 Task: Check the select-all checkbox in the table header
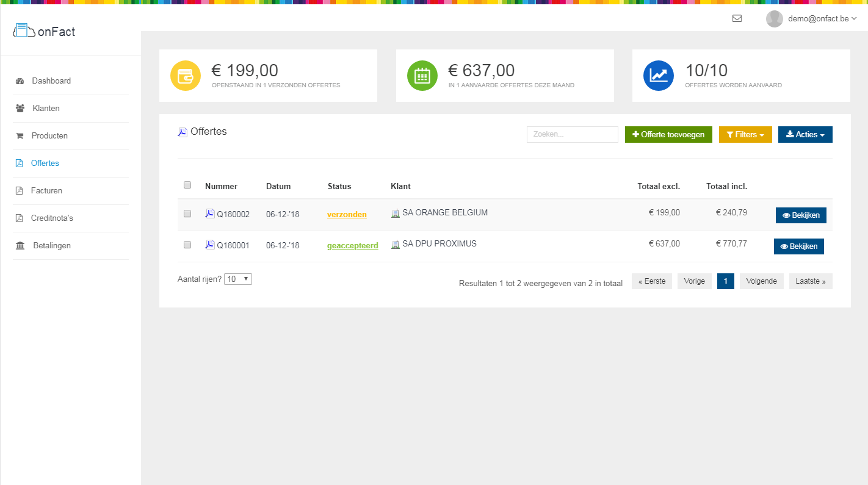187,184
